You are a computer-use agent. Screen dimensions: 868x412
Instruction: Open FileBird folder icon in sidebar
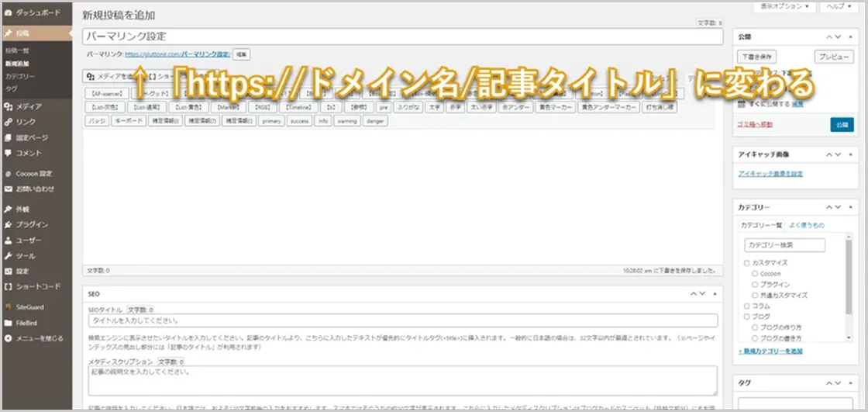tap(9, 322)
